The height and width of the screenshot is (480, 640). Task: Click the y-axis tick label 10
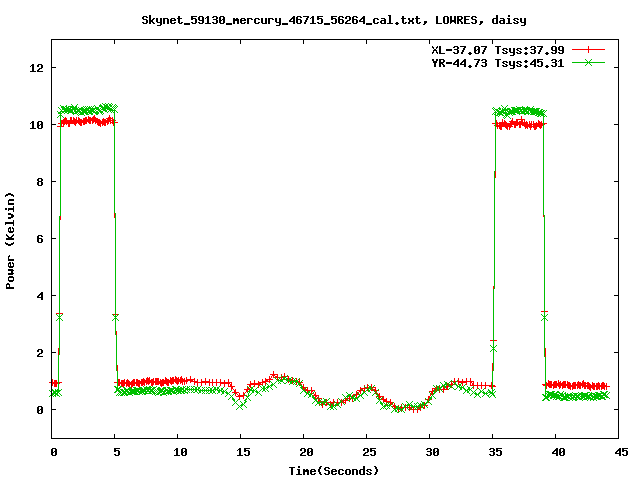37,125
